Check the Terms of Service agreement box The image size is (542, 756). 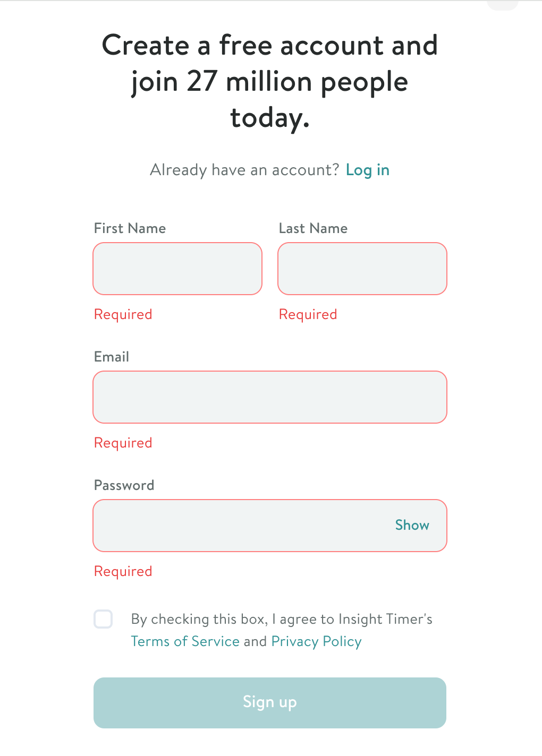click(x=103, y=619)
